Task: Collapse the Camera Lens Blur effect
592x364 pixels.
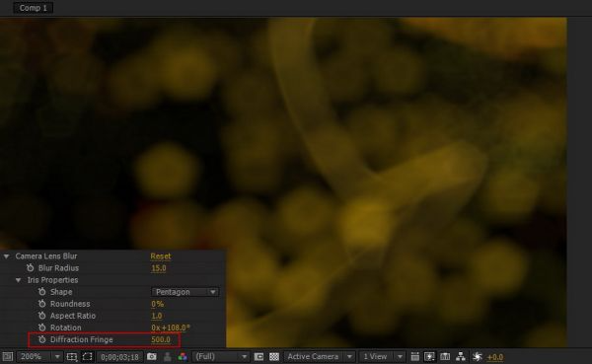Action: (x=7, y=256)
